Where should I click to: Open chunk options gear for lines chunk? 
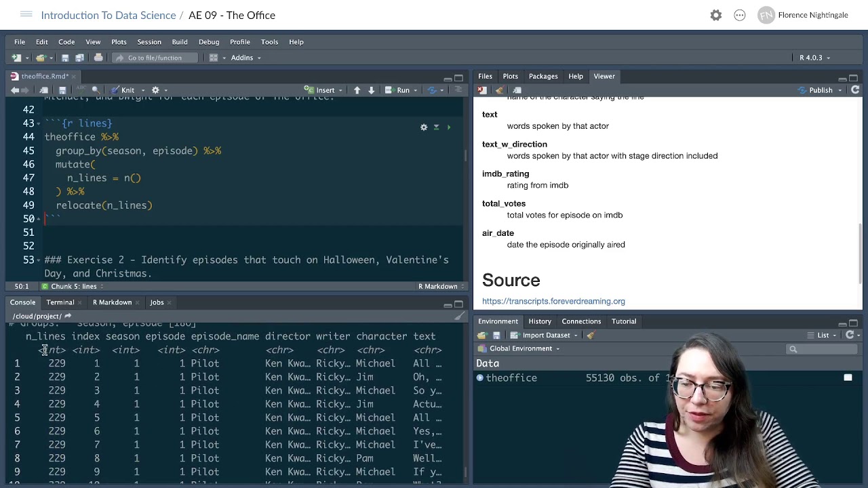[x=424, y=127]
